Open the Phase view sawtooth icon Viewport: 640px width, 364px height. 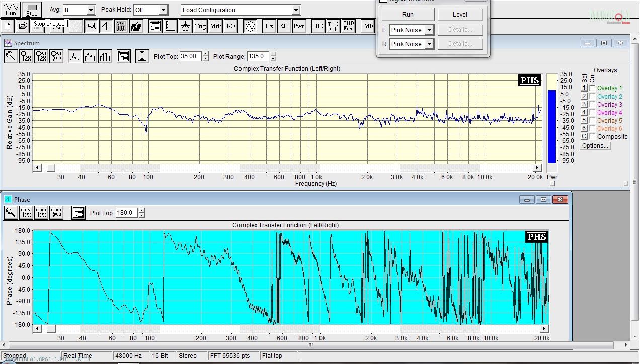click(106, 26)
